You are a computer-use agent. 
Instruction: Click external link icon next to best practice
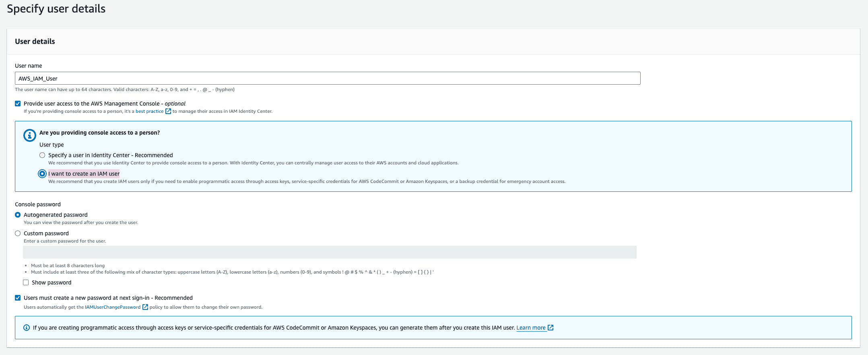pyautogui.click(x=168, y=111)
